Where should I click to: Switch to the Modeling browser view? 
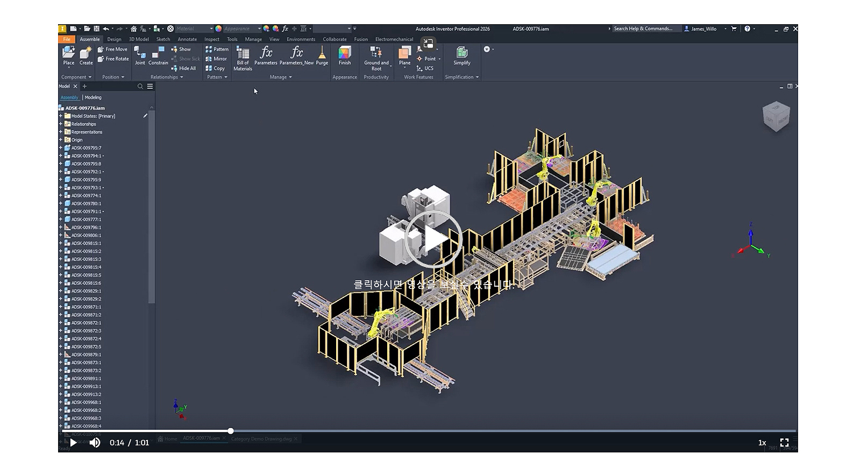click(x=93, y=97)
